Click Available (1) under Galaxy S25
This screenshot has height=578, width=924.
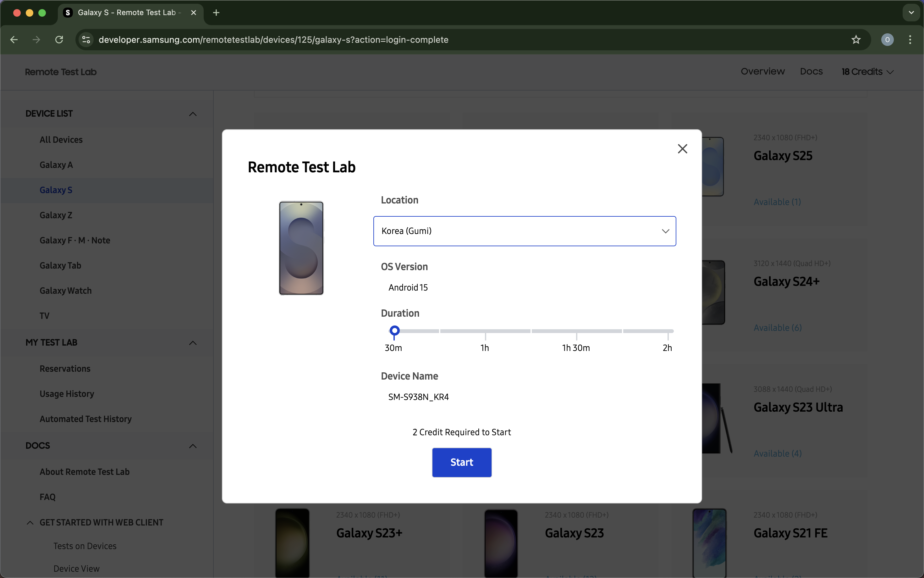click(x=777, y=202)
